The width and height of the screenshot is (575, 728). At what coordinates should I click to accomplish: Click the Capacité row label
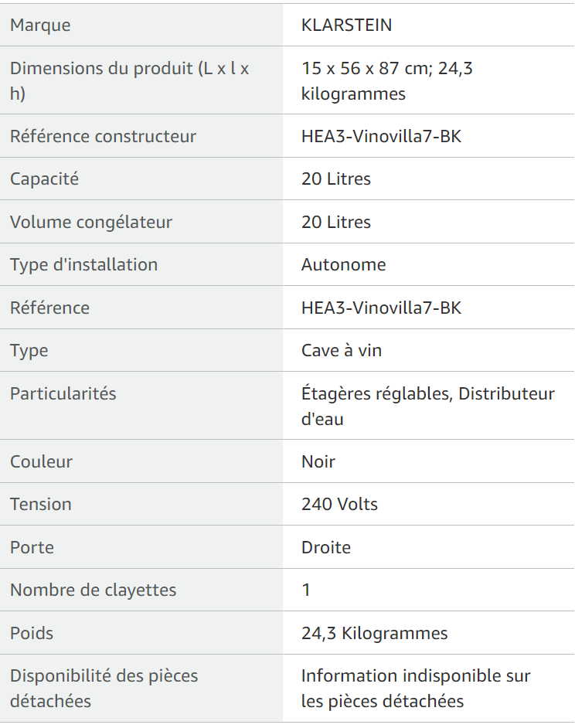[x=45, y=179]
